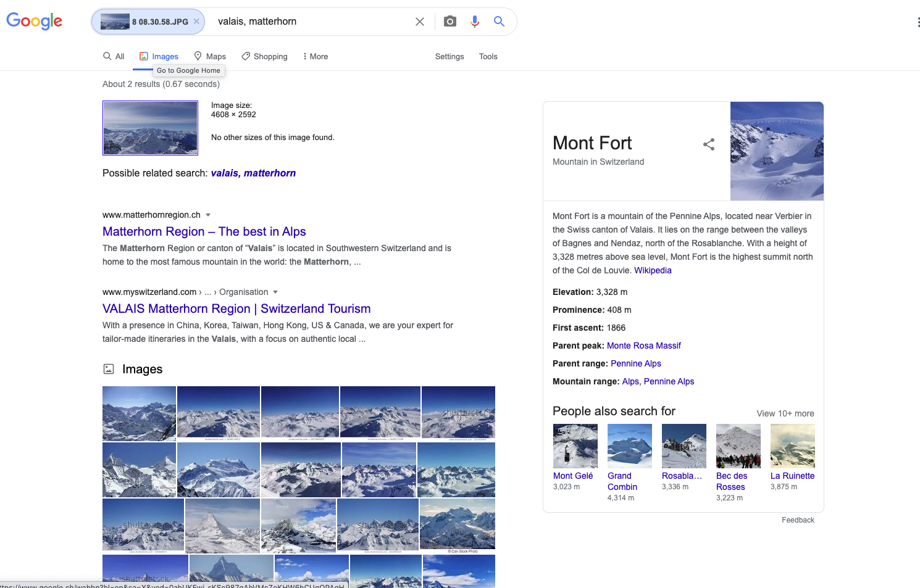Expand the dropdown next to myswitzerland.com

point(276,292)
